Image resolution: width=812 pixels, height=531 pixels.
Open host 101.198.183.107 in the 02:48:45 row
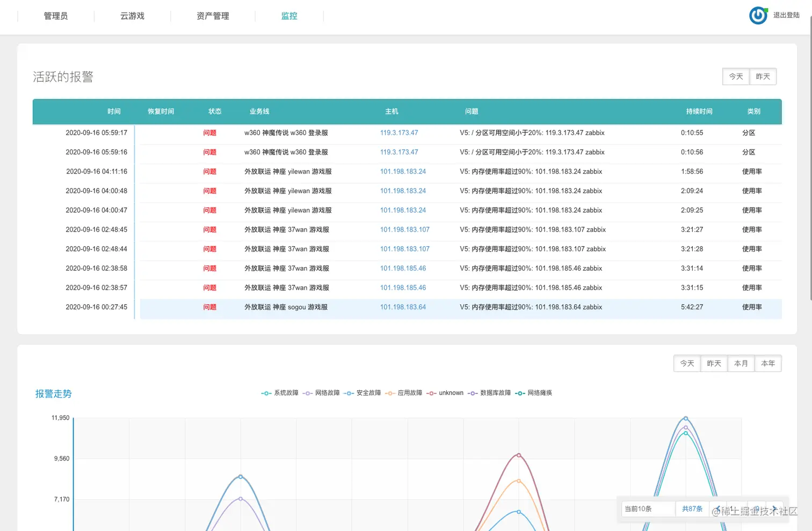point(405,229)
